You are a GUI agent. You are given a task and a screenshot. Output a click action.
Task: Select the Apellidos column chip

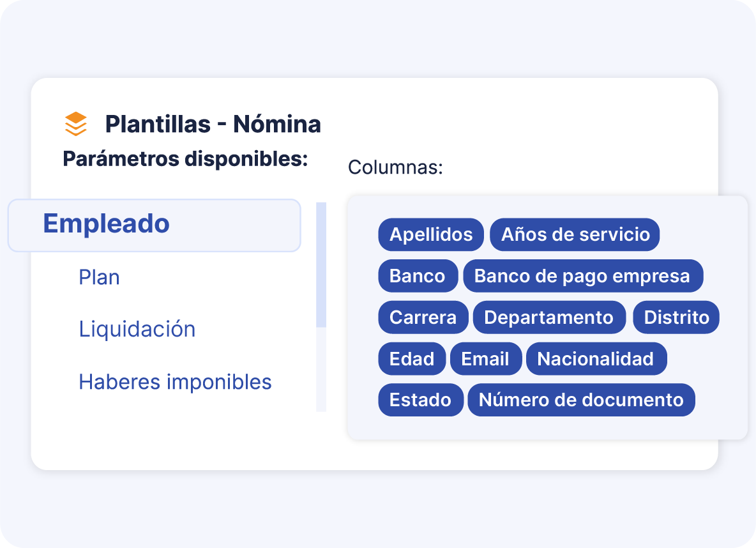click(430, 234)
